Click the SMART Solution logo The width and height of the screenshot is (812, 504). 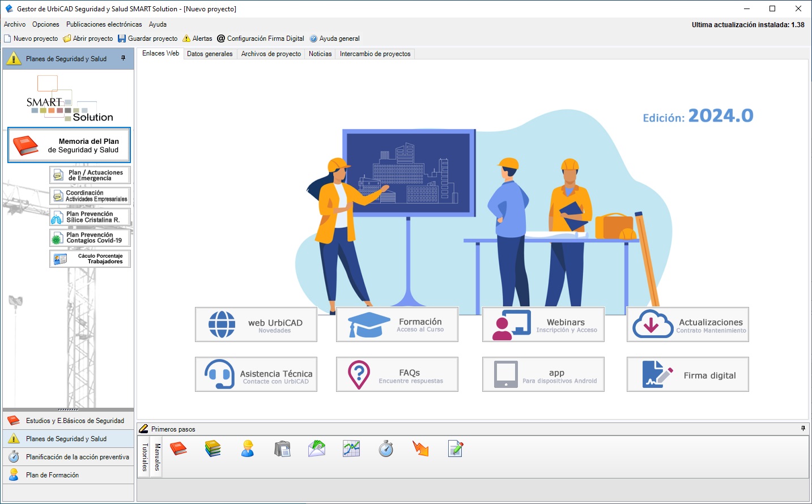[70, 99]
